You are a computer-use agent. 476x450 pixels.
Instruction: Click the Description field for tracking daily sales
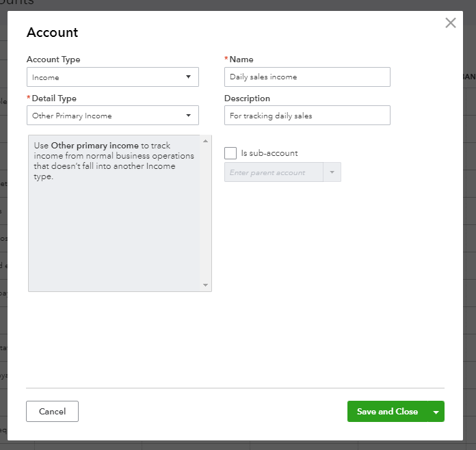[x=307, y=116]
